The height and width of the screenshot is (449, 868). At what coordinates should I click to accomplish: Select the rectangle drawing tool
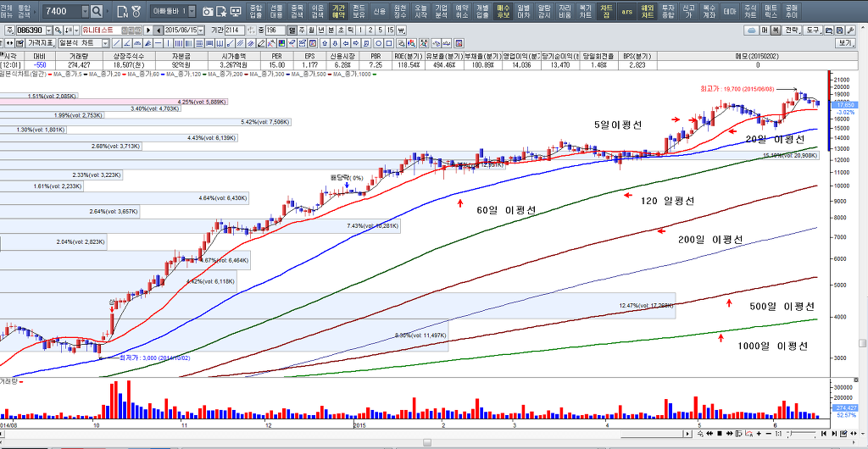pyautogui.click(x=388, y=42)
